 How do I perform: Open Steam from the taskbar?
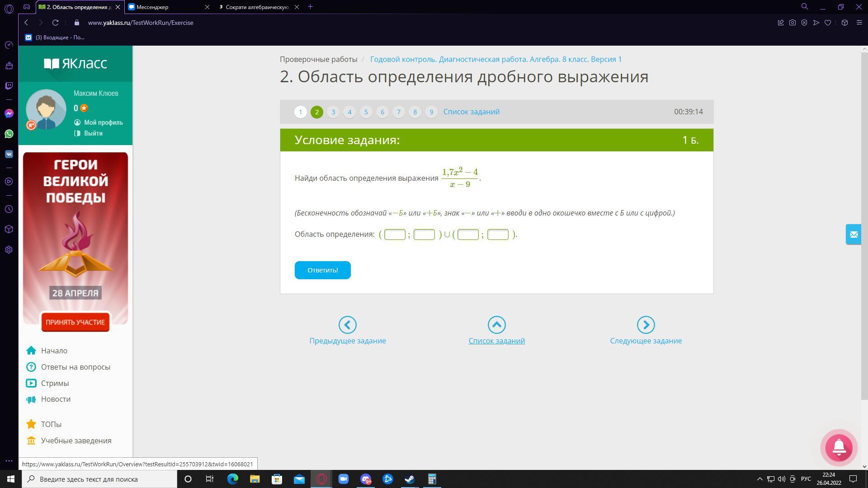click(410, 479)
